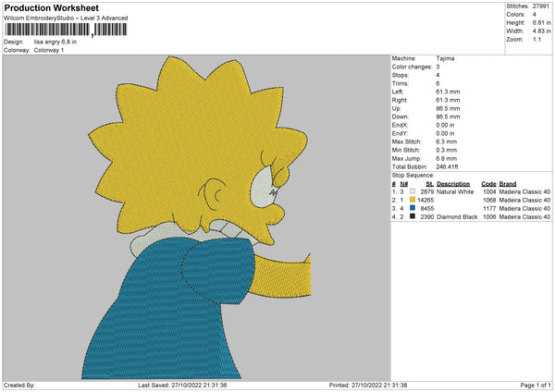Select the 'Code' column header
555x392 pixels.
[488, 184]
